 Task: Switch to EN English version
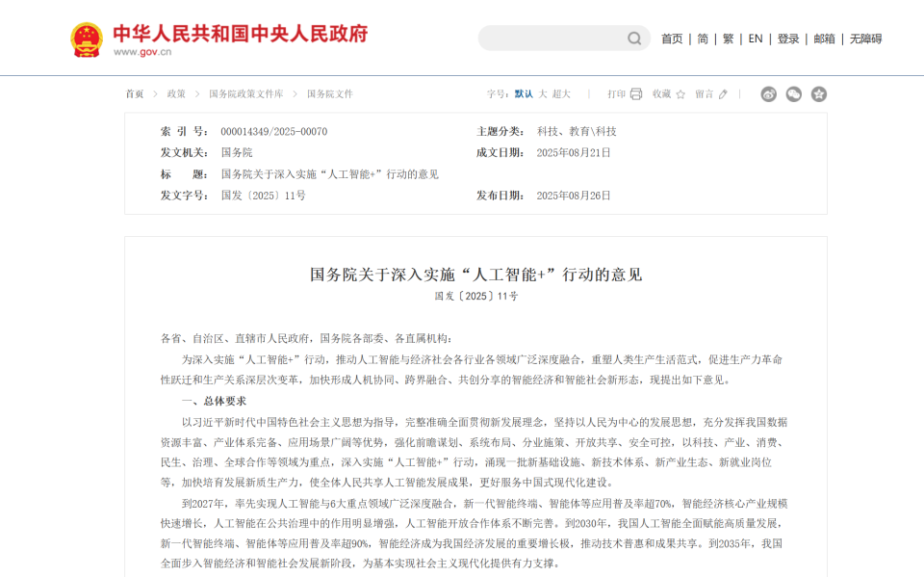click(x=756, y=39)
